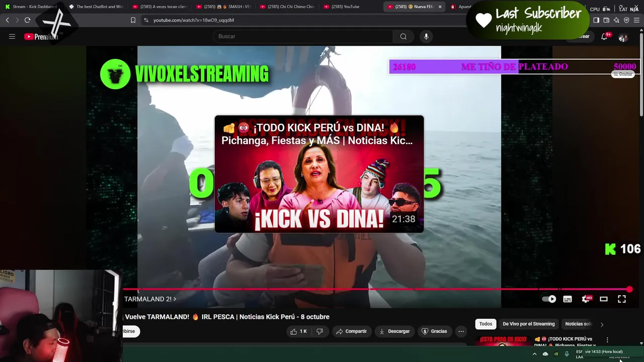Select the Todos filter chip
Viewport: 644px width, 362px height.
coord(486,324)
